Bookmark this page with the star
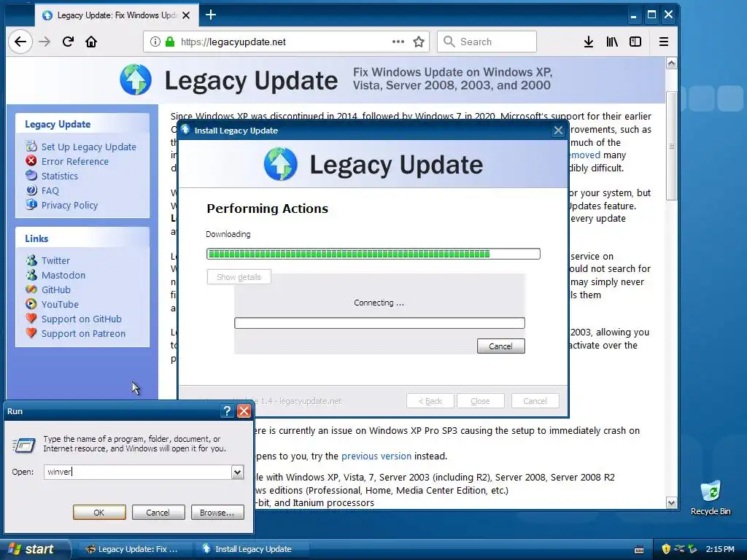The height and width of the screenshot is (560, 747). (x=419, y=42)
